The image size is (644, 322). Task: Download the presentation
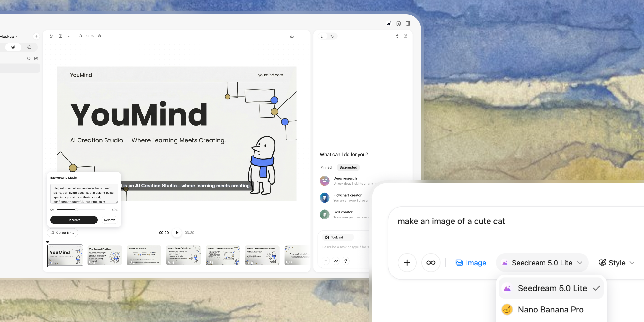tap(292, 36)
